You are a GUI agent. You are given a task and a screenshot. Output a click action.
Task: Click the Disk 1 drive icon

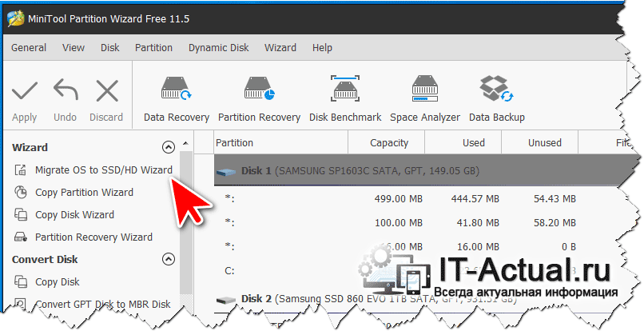pos(226,171)
